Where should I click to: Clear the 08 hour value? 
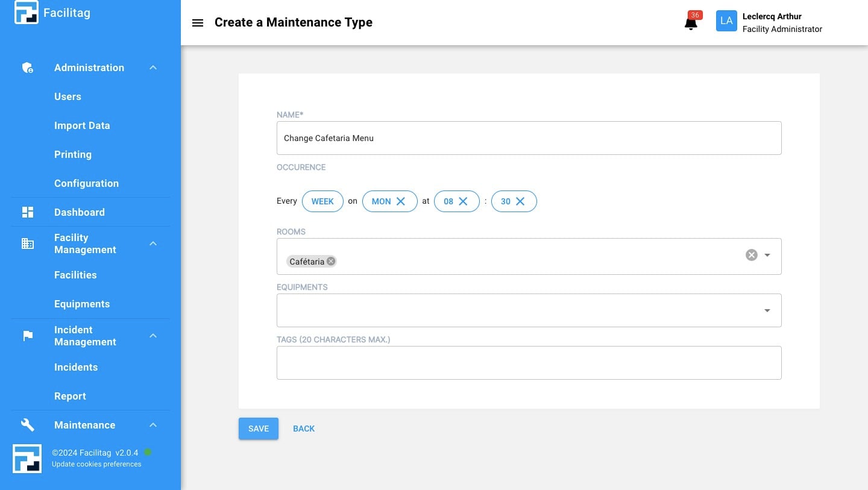coord(463,201)
